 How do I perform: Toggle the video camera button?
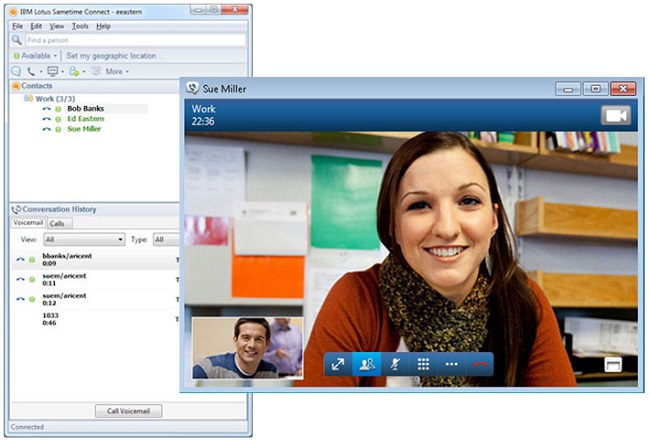[616, 115]
